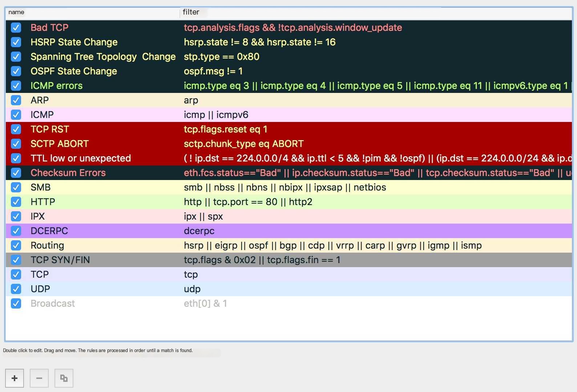Screen dimensions: 577x392
Task: Disable the ICMP rule checkbox
Action: click(x=16, y=115)
